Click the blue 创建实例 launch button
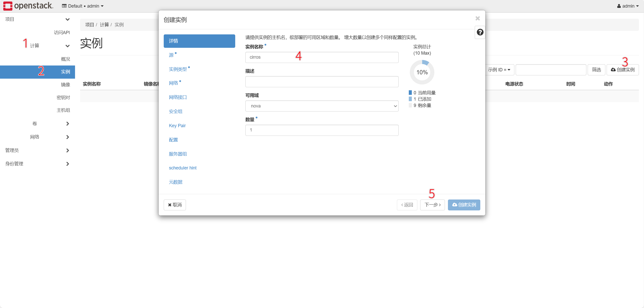 pyautogui.click(x=464, y=205)
